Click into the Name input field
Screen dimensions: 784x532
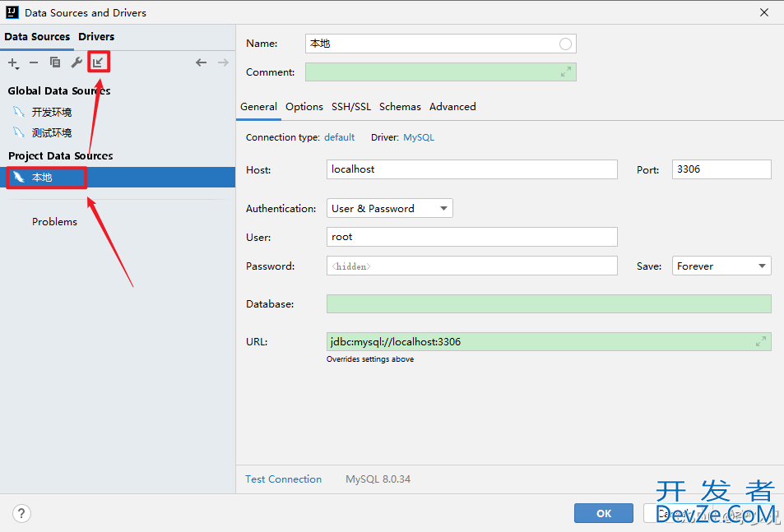[440, 44]
